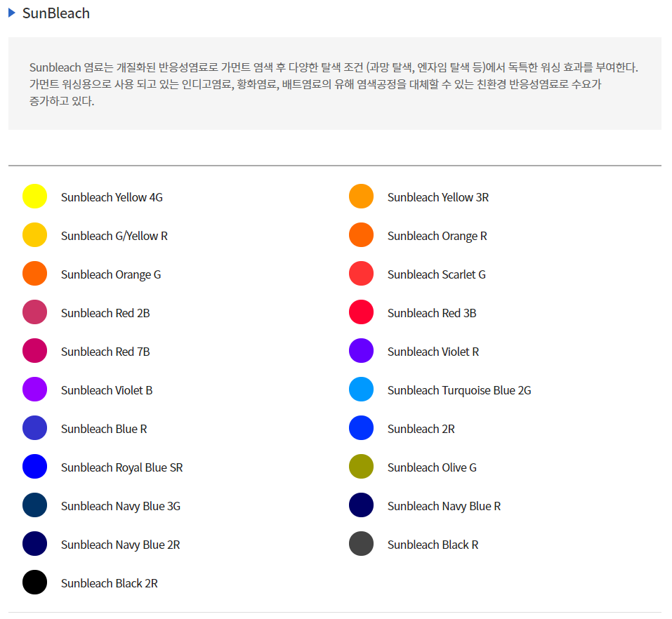Click the 'Sunbleach Black R' label
The image size is (672, 619).
[433, 545]
